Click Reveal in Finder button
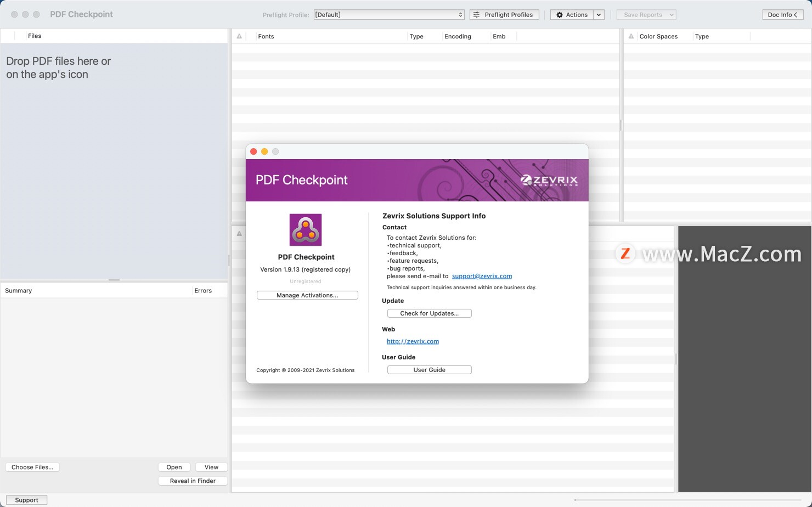The width and height of the screenshot is (812, 507). coord(193,481)
